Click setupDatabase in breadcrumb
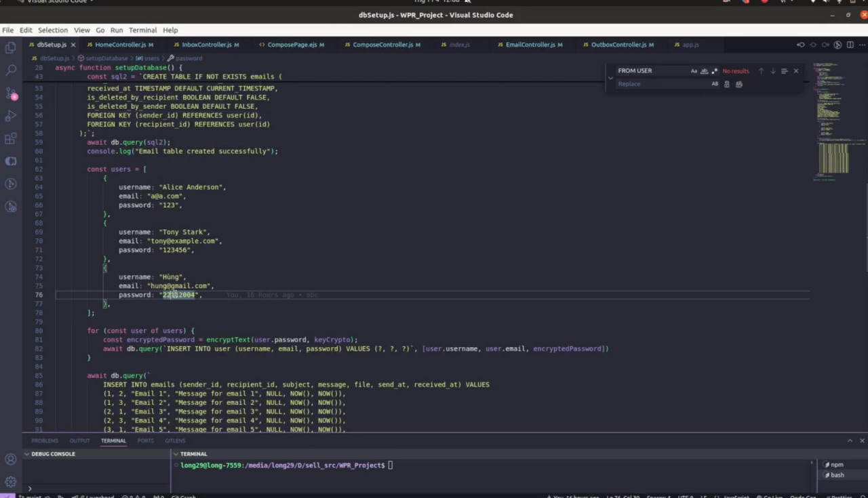 (106, 58)
